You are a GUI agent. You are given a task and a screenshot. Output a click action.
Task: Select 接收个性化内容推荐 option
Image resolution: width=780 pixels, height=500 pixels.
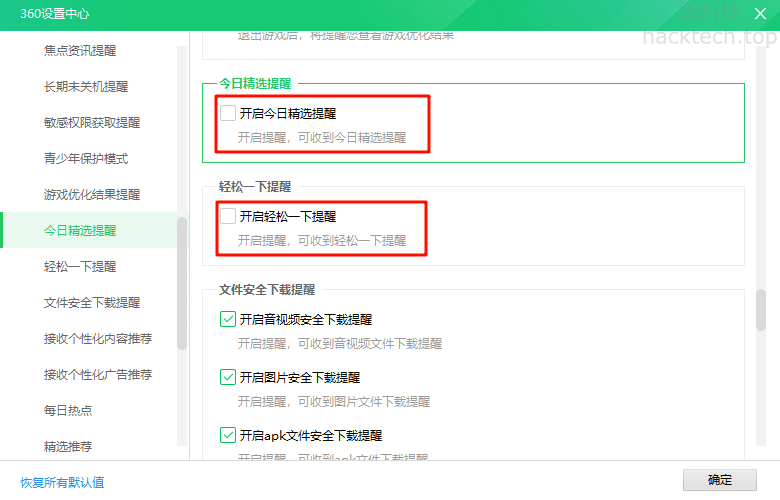click(98, 339)
